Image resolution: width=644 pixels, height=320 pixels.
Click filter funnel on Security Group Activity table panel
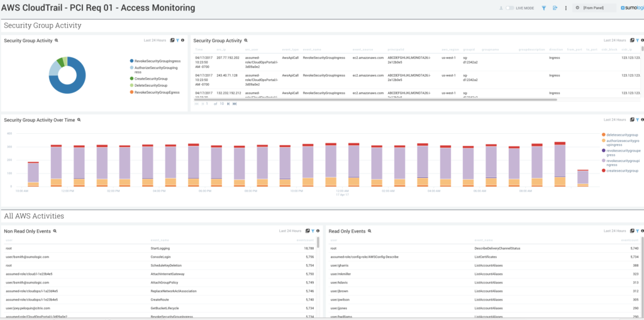(x=638, y=40)
